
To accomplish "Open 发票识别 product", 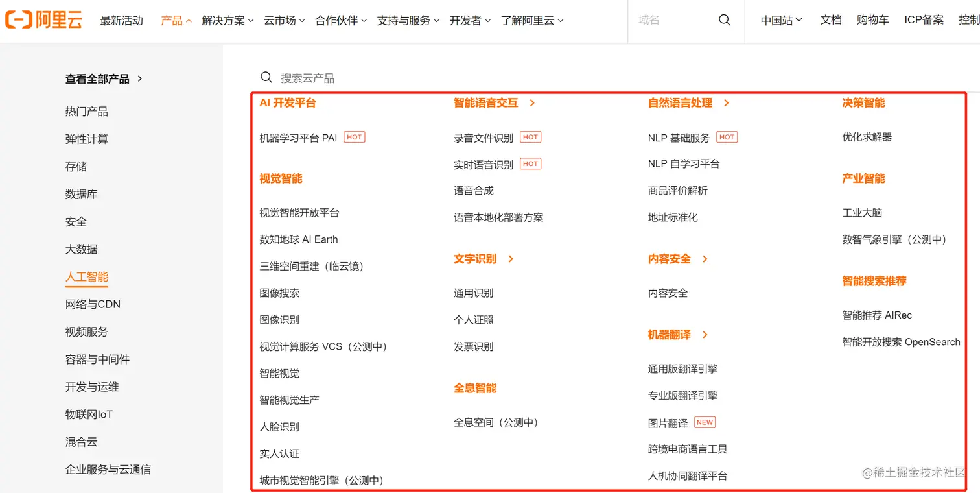I will 474,346.
